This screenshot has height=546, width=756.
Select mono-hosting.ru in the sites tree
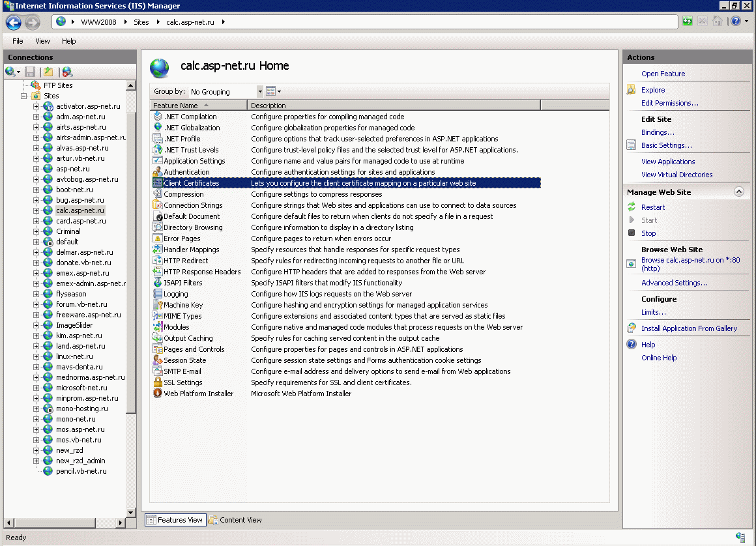pos(81,409)
